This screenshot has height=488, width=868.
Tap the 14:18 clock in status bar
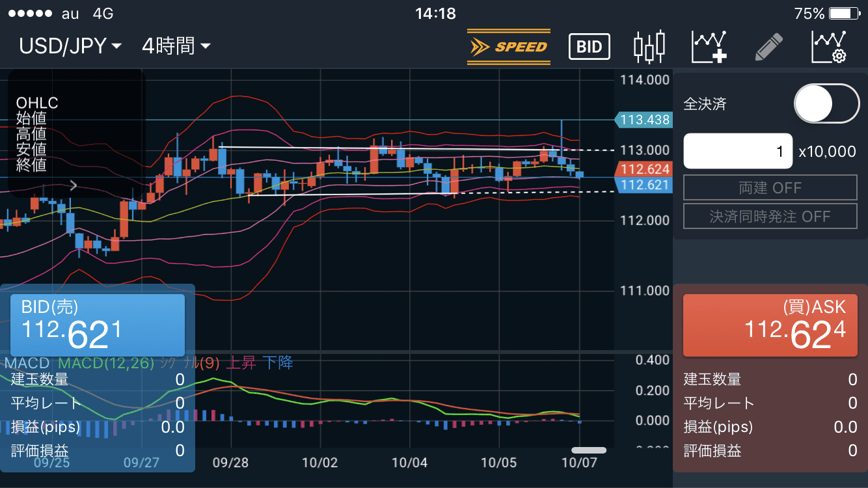435,13
